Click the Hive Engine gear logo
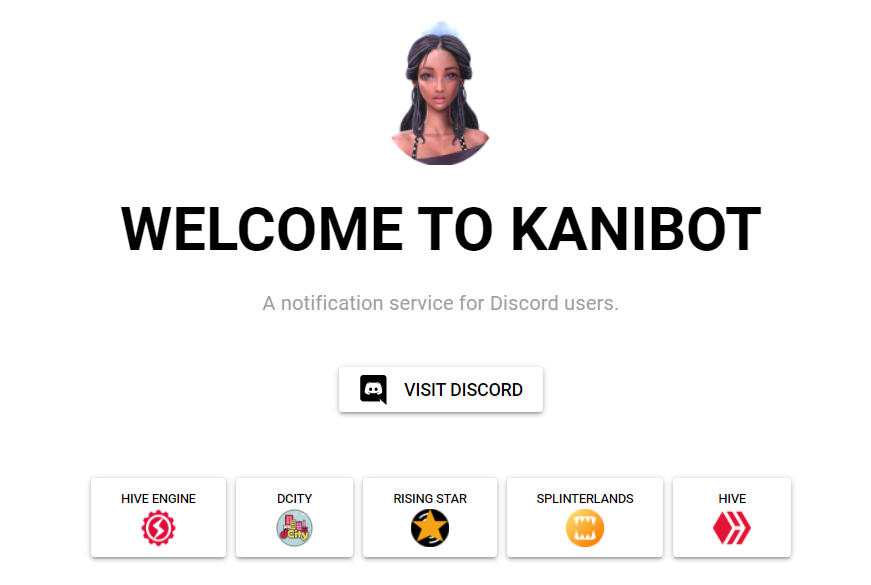The image size is (871, 585). click(x=158, y=528)
